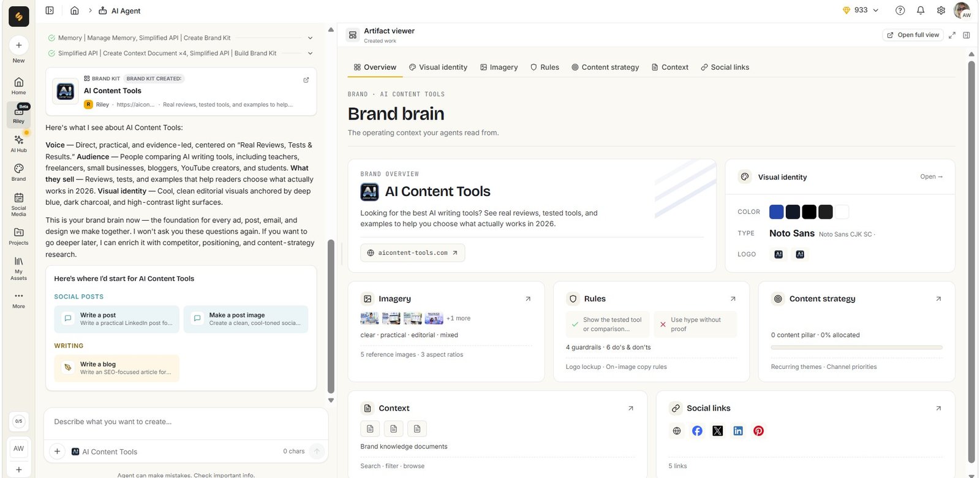
Task: Open Visual identity via Open link
Action: click(931, 176)
